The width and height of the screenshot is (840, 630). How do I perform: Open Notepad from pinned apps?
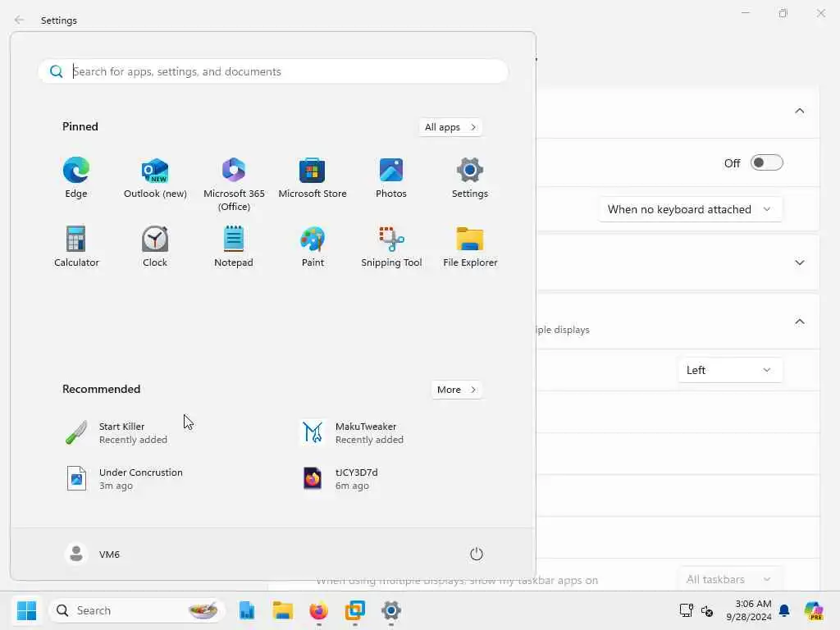pos(234,247)
